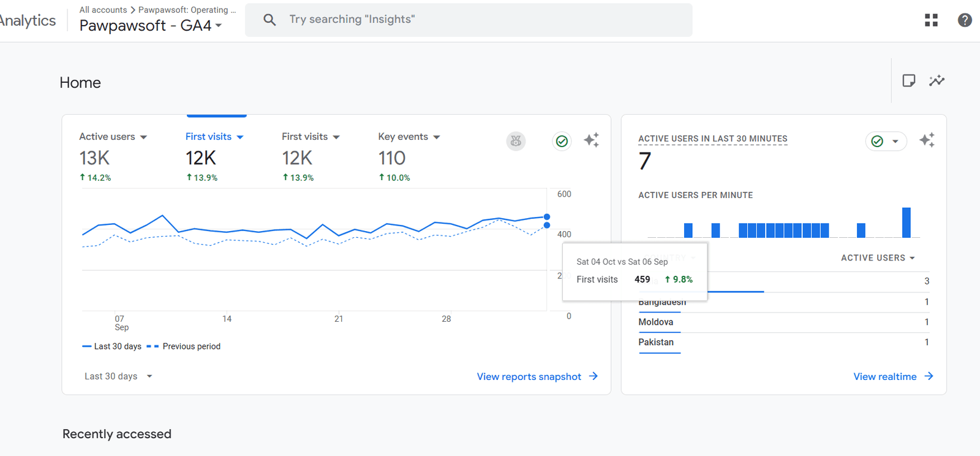Open the Last 30 days date range dropdown

pyautogui.click(x=118, y=376)
